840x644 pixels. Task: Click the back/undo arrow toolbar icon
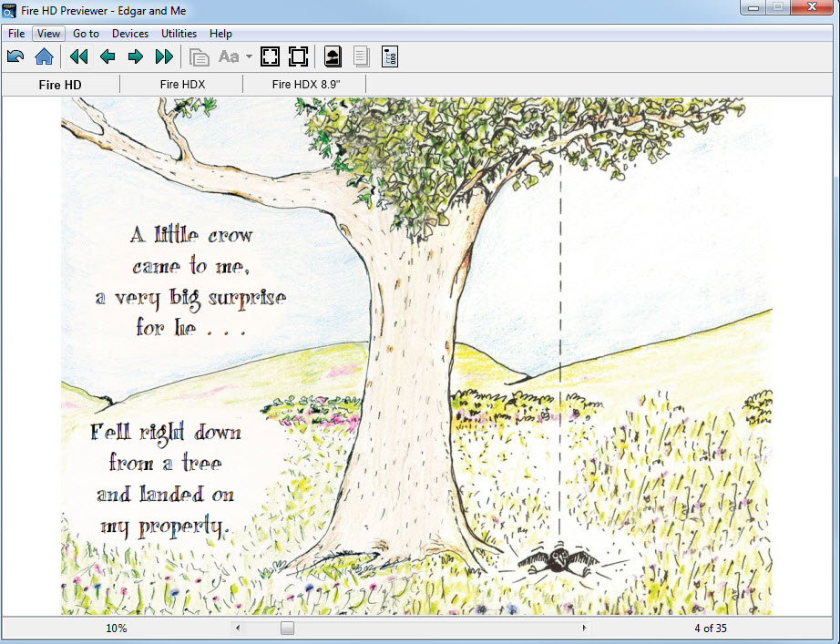(x=15, y=57)
